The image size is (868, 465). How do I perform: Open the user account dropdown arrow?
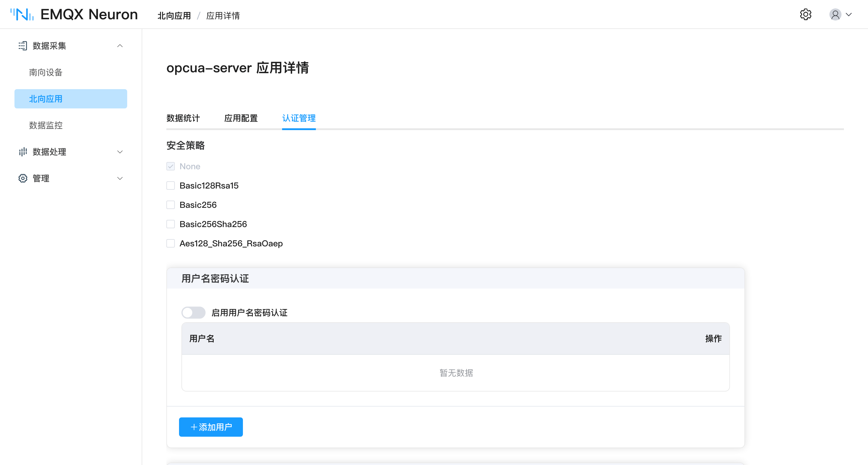[849, 14]
